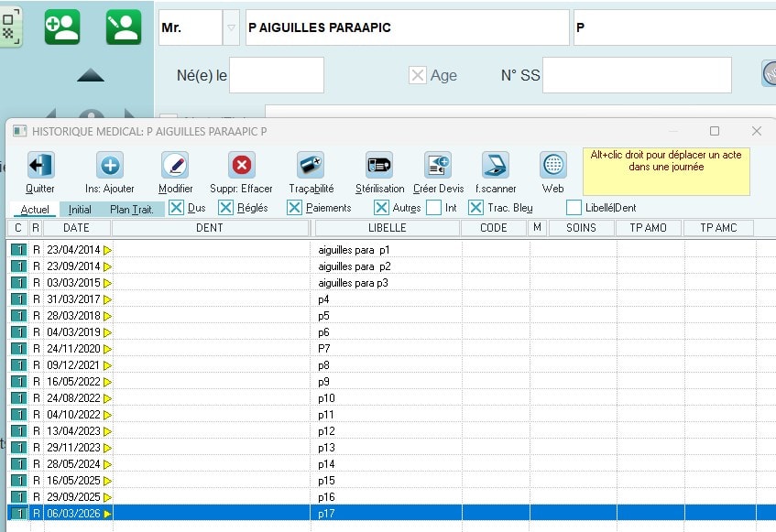
Task: Click the TP AMO column header
Action: pyautogui.click(x=649, y=228)
